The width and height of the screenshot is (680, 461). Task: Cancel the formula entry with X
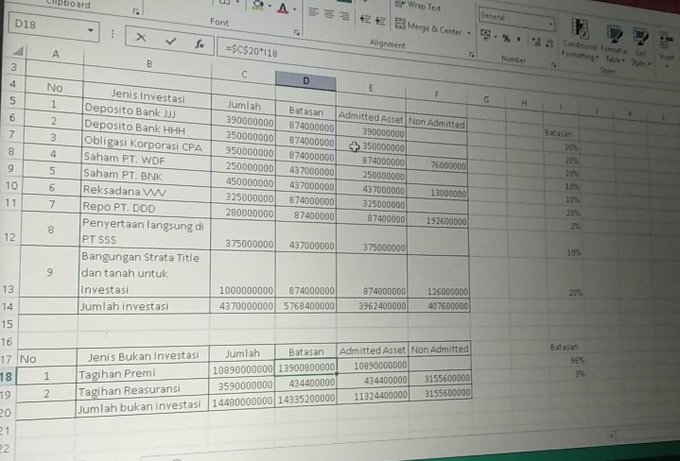[141, 38]
